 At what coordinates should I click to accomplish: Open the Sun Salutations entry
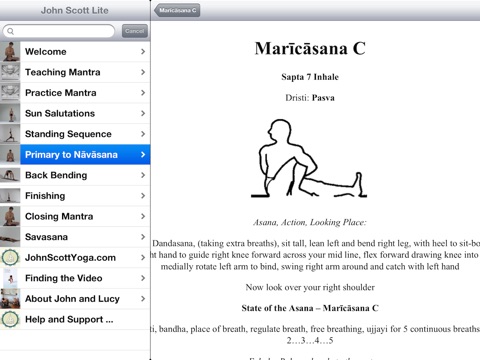tap(75, 113)
